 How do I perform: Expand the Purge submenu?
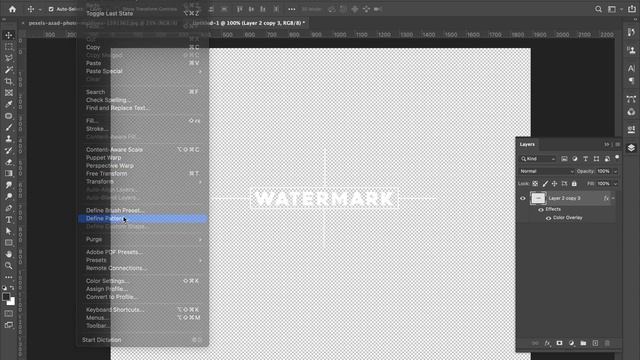(x=142, y=240)
